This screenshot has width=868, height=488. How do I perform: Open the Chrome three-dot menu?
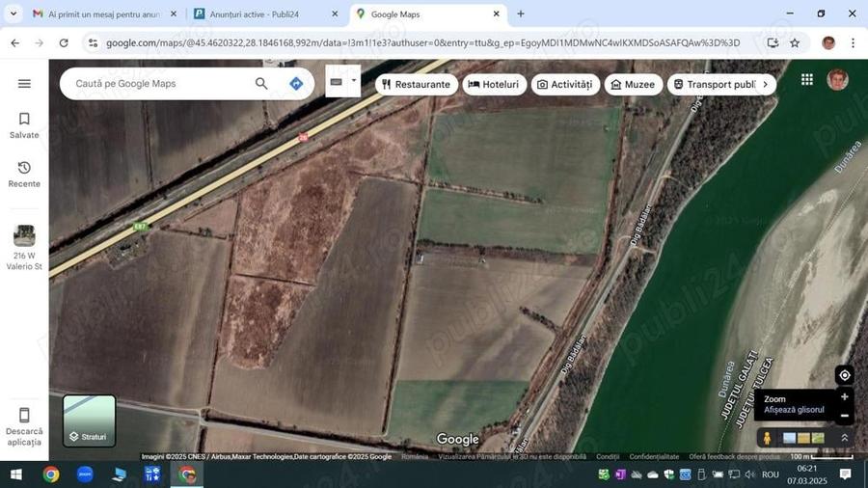pos(854,42)
